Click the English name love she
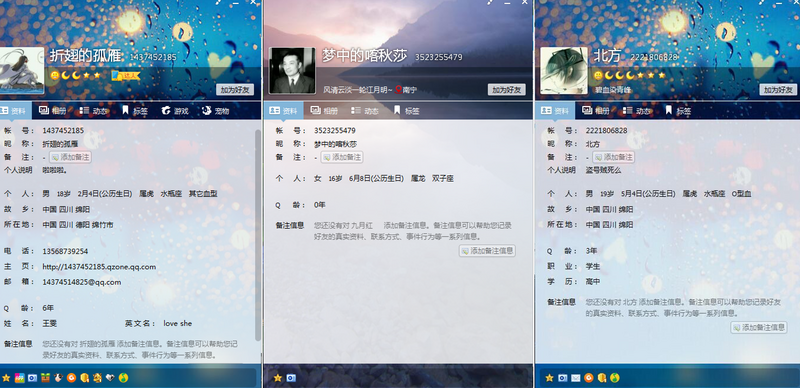 [178, 323]
